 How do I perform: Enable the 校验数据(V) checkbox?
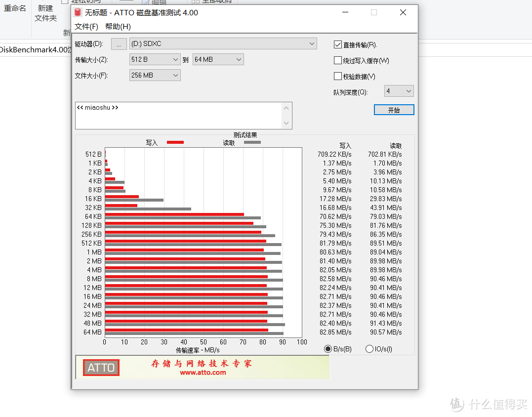337,76
